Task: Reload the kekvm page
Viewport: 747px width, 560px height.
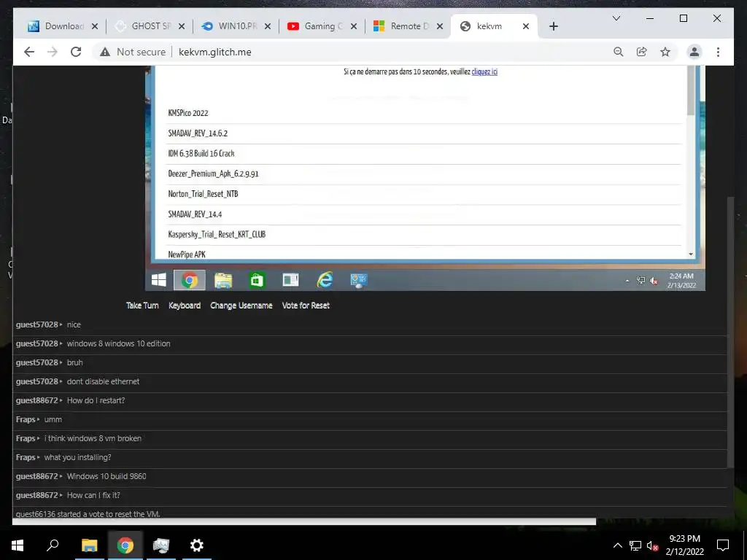Action: [x=76, y=52]
